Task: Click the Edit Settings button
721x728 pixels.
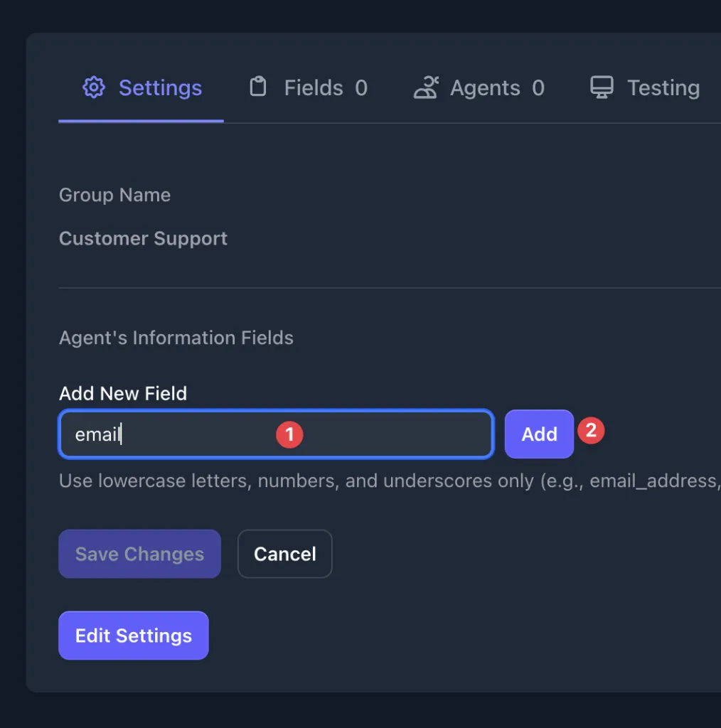Action: pyautogui.click(x=134, y=636)
